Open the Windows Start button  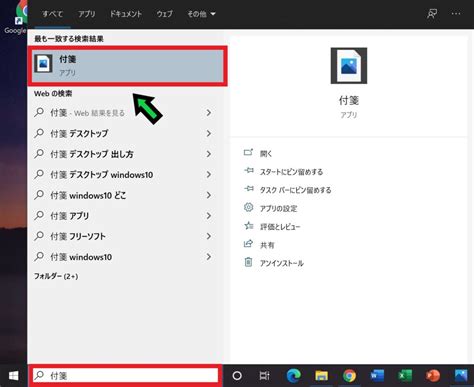click(13, 376)
